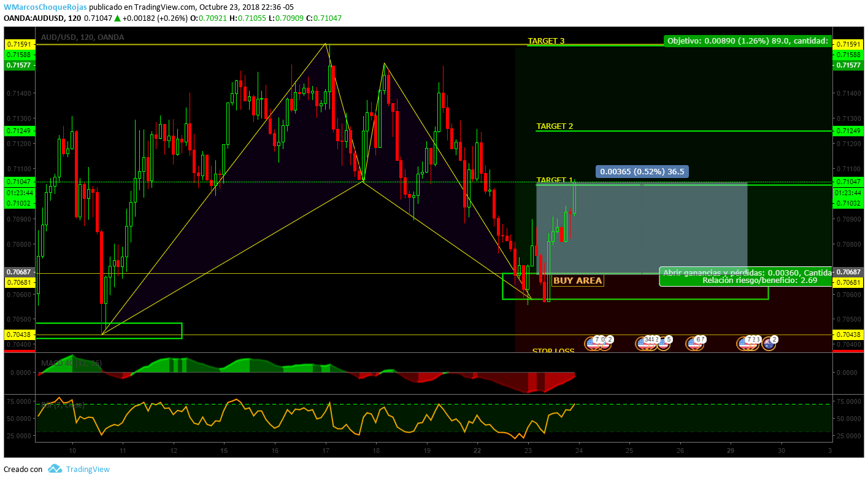This screenshot has width=868, height=480.
Task: Click 0.71249 on the right price axis
Action: (x=848, y=131)
